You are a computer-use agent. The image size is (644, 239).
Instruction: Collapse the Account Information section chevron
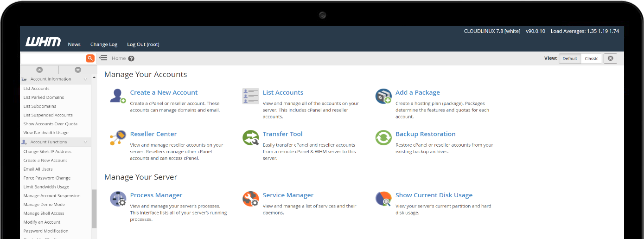tap(86, 79)
